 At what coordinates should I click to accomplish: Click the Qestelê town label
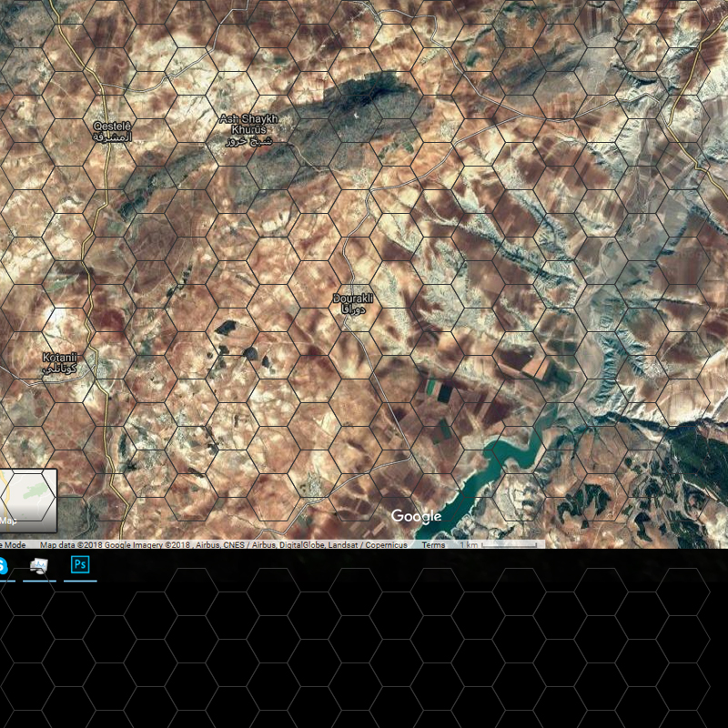click(x=112, y=131)
